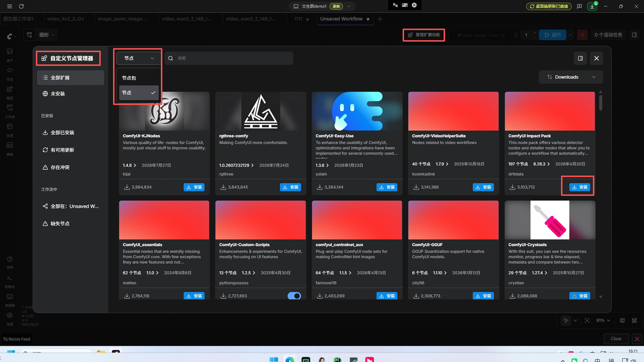Select 全部已安装 in the manager sidebar
644x362 pixels.
[x=71, y=132]
